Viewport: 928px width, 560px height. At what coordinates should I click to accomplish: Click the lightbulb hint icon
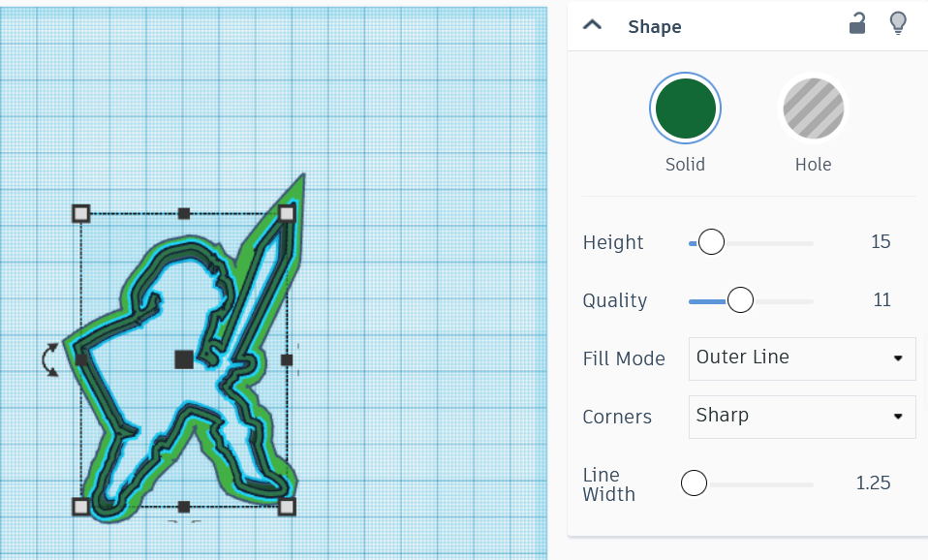point(898,23)
